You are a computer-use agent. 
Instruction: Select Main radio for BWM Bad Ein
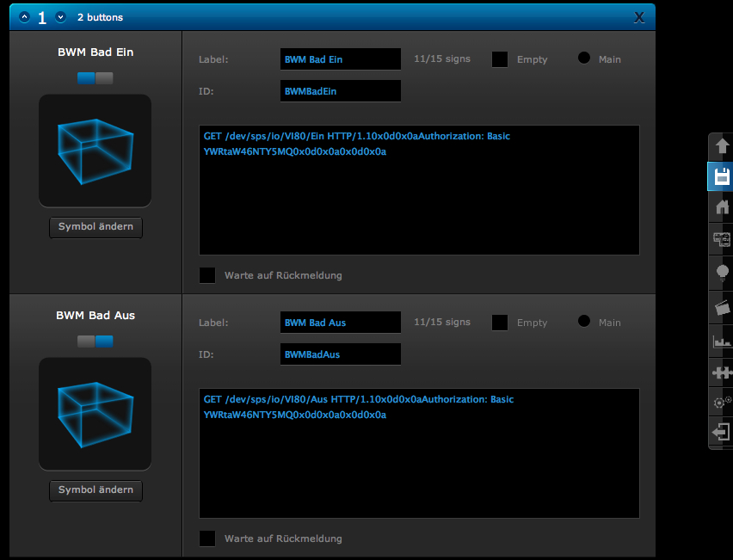584,58
